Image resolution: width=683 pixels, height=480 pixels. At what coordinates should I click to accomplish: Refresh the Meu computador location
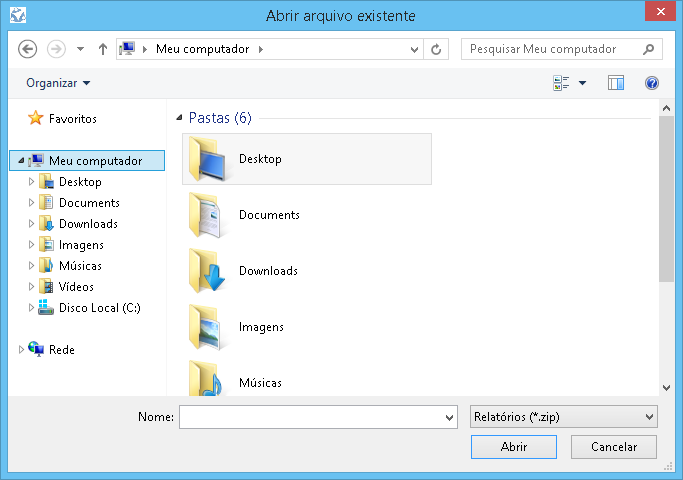pos(436,49)
